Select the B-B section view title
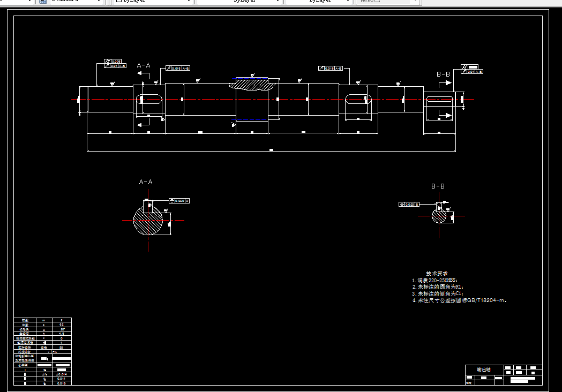Image resolution: width=562 pixels, height=392 pixels. coord(438,186)
